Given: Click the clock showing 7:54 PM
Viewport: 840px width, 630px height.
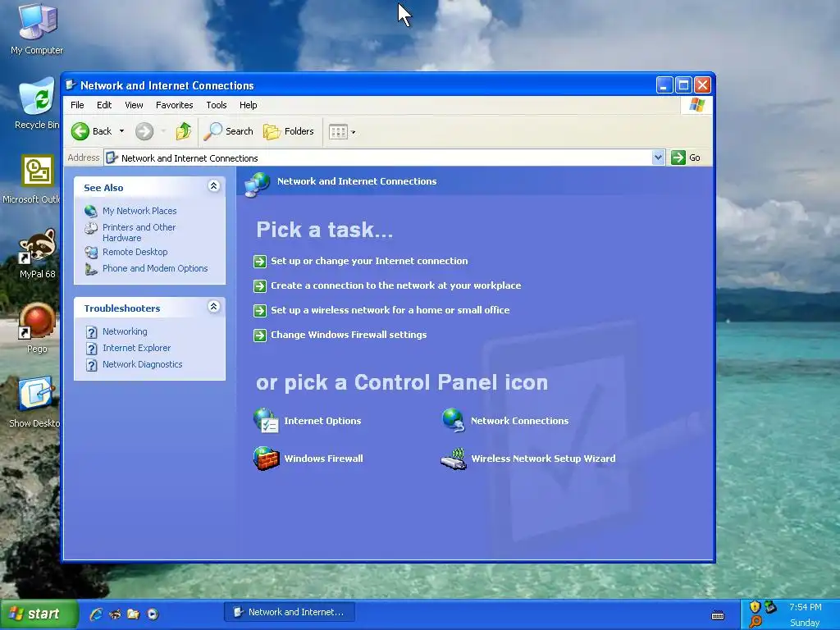Looking at the screenshot, I should pos(805,607).
